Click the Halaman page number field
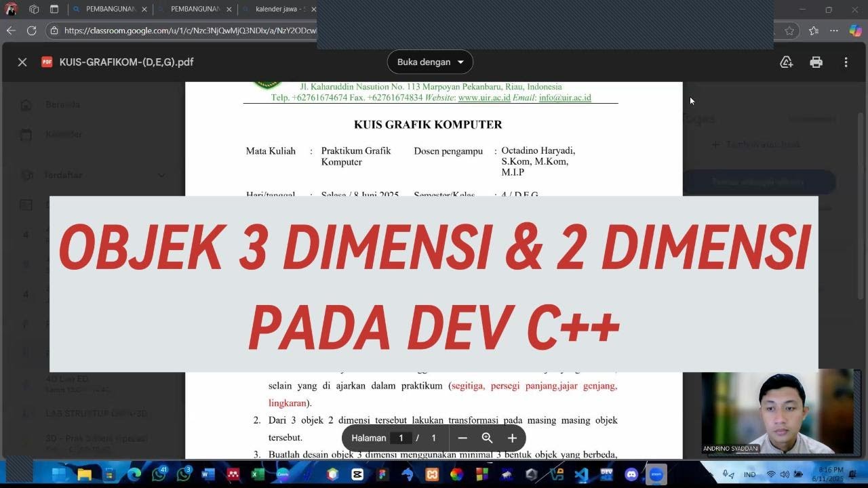Viewport: 868px width, 488px height. tap(401, 438)
